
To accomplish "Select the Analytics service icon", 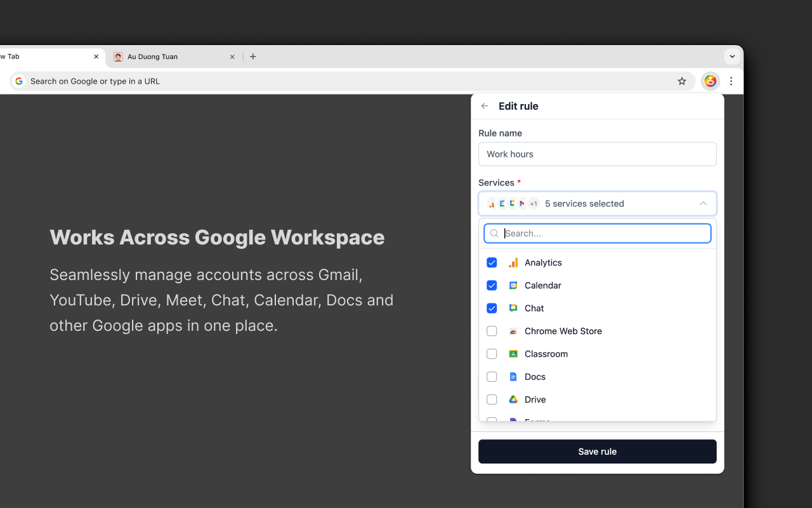I will click(x=513, y=262).
